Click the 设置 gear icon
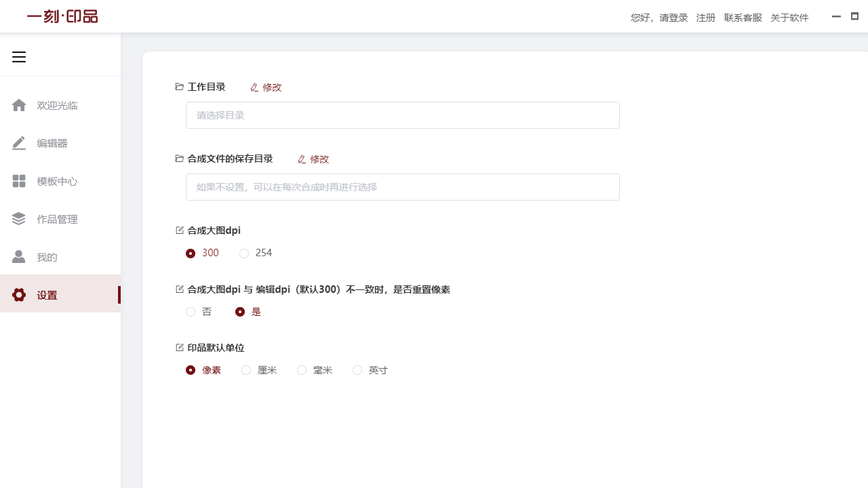The height and width of the screenshot is (488, 868). [x=19, y=295]
